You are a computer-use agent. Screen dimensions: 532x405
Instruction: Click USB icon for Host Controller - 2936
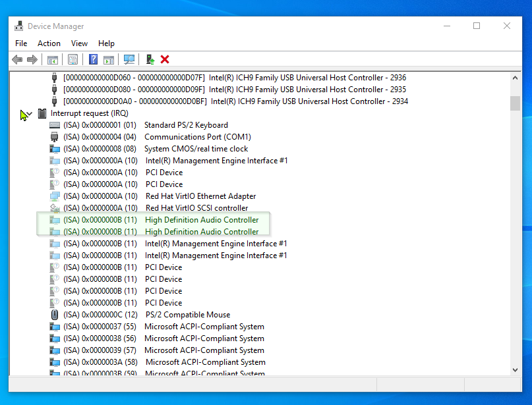coord(54,78)
